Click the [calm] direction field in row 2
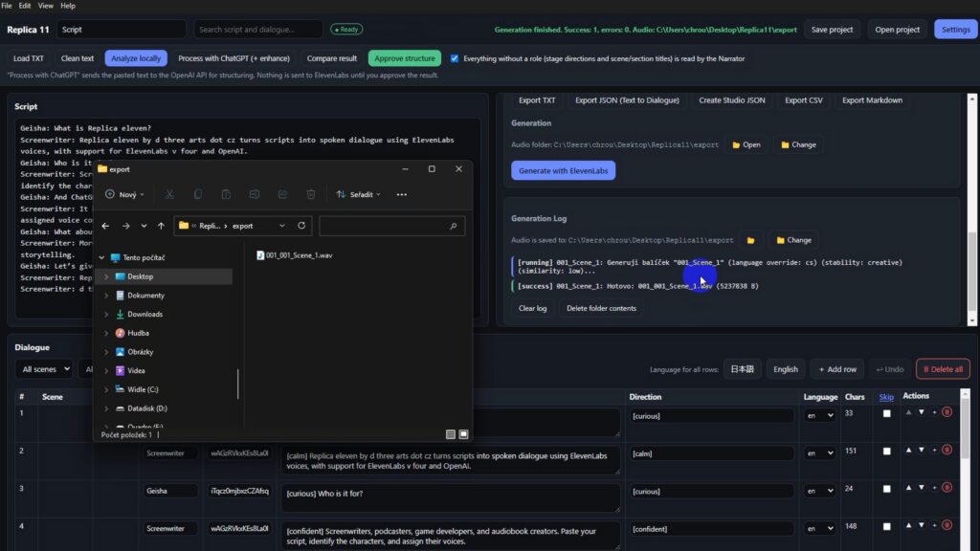 tap(711, 453)
